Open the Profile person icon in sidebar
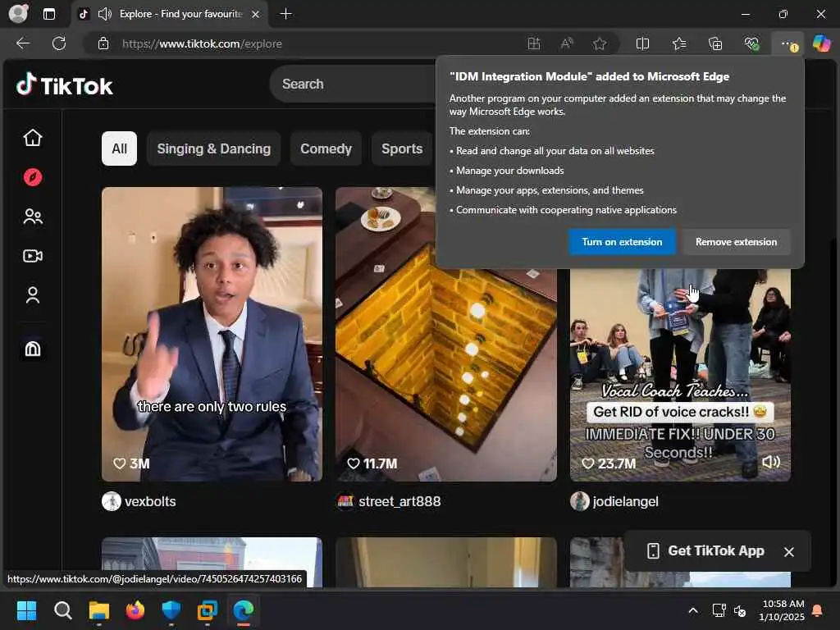Viewport: 840px width, 630px height. point(33,295)
